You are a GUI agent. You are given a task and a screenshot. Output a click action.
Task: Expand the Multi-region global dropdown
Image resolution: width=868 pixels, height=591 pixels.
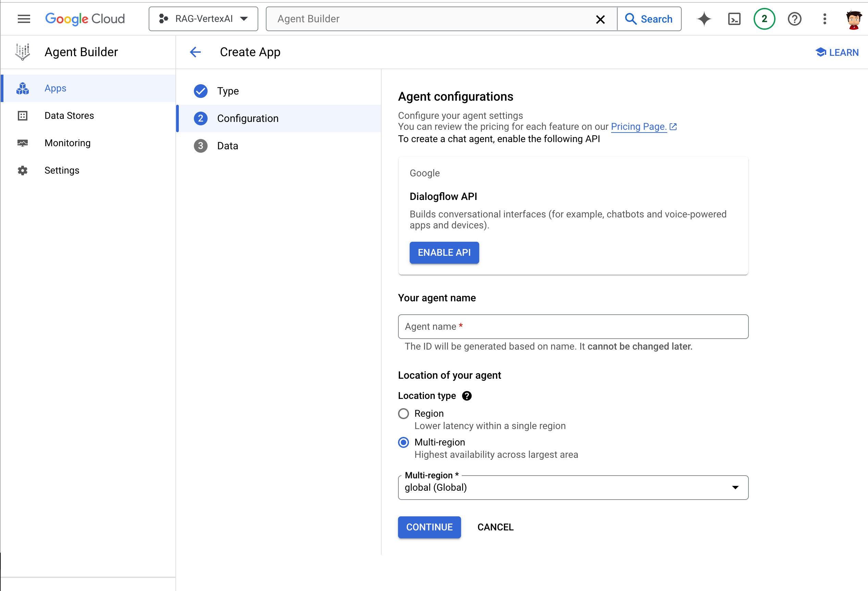[x=573, y=488]
